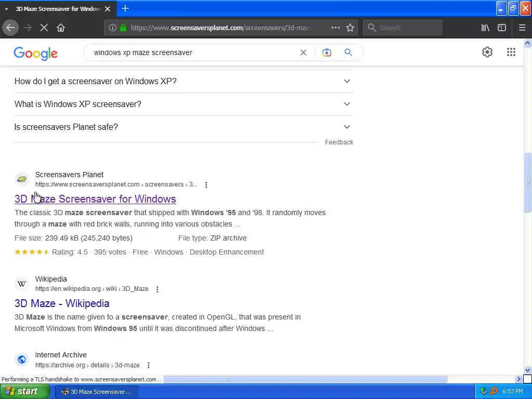Click 'Screensavers Planet' site name
Viewport: 532px width, 399px height.
[69, 175]
